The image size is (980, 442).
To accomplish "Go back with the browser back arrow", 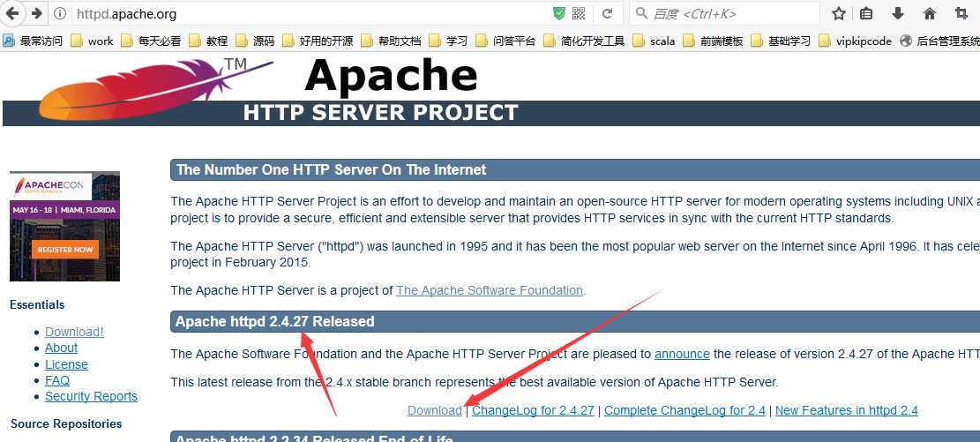I will click(x=12, y=13).
